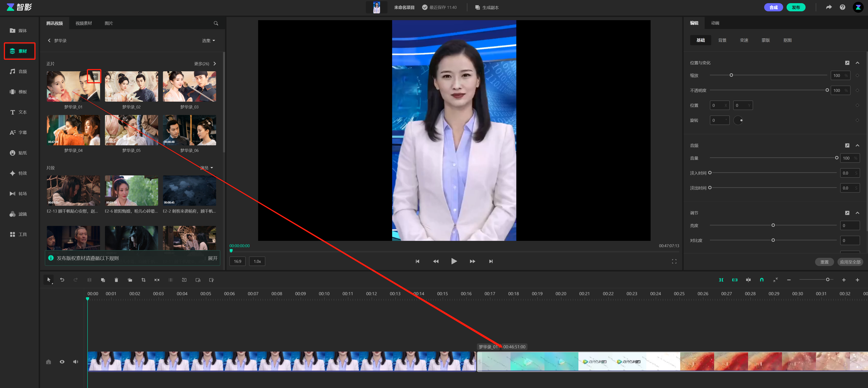Toggle the track lock icon
This screenshot has height=388, width=868.
coord(48,362)
